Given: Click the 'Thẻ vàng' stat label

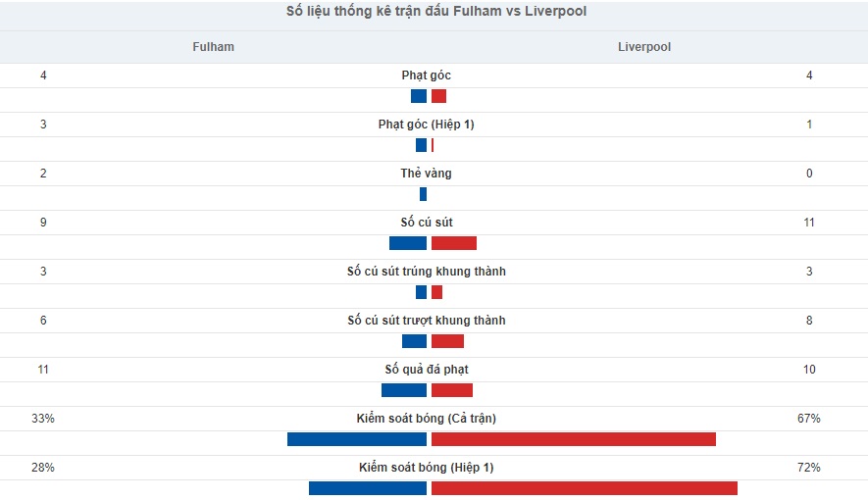Looking at the screenshot, I should click(x=427, y=174).
